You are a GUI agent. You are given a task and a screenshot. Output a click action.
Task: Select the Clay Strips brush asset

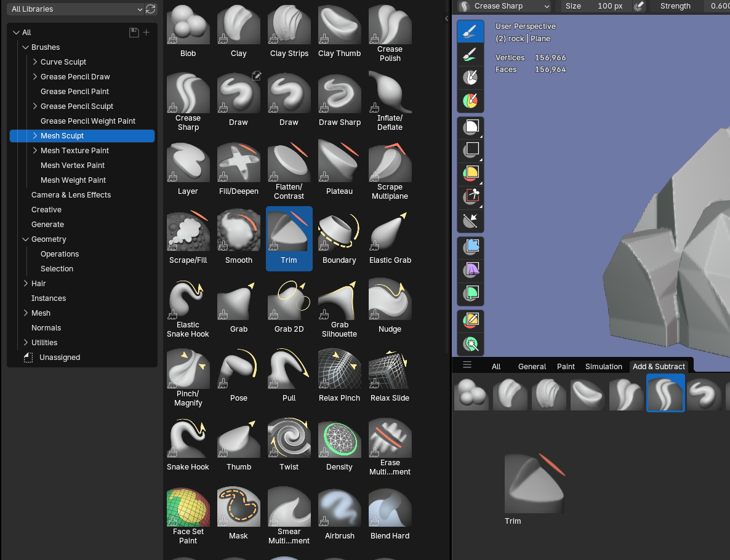click(x=289, y=31)
